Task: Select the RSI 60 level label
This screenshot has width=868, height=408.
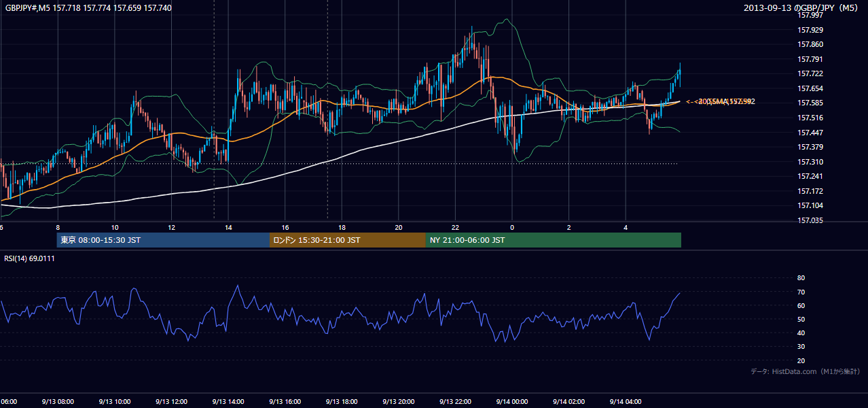Action: click(x=801, y=305)
